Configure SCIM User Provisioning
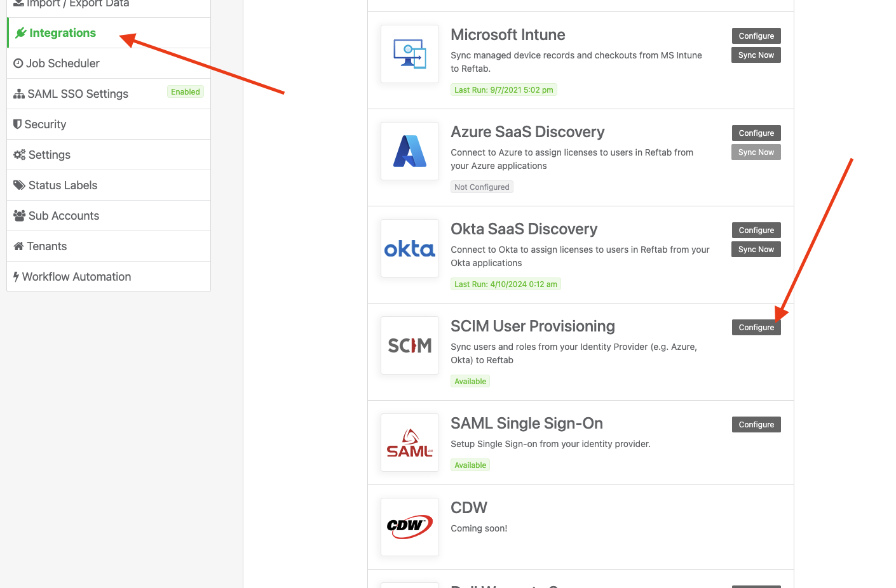This screenshot has height=588, width=896. pos(756,327)
